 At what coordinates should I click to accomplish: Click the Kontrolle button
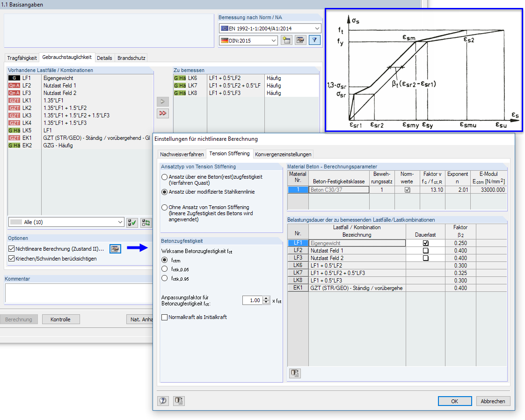coord(61,319)
